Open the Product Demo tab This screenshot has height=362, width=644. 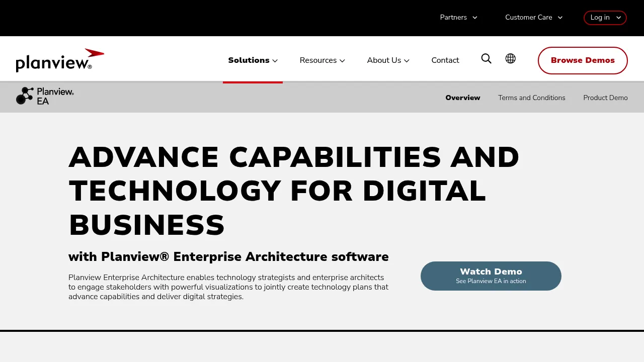605,98
